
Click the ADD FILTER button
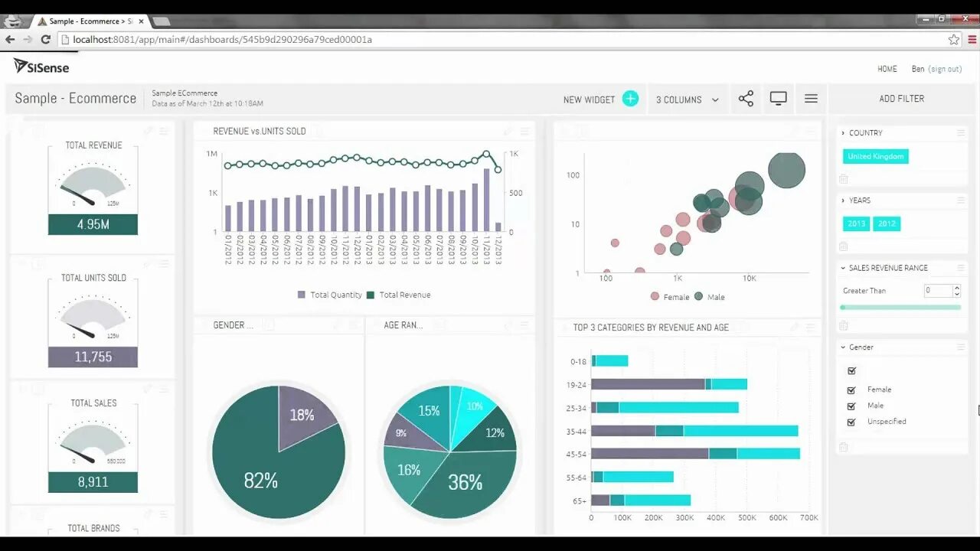pos(900,98)
